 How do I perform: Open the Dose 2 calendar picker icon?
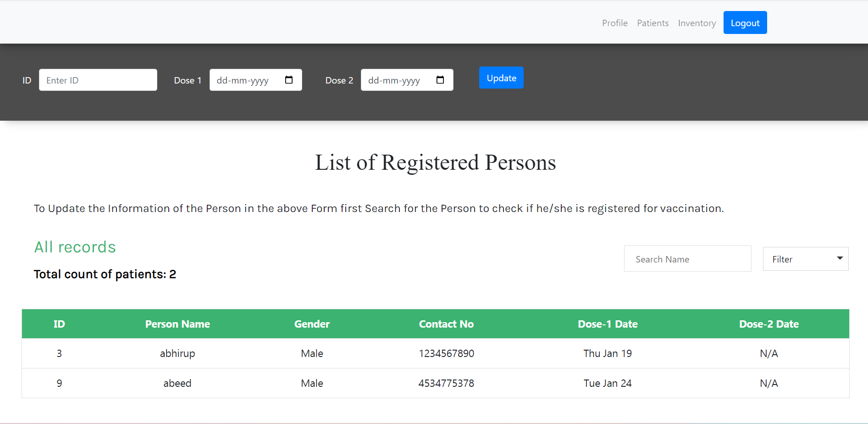440,79
